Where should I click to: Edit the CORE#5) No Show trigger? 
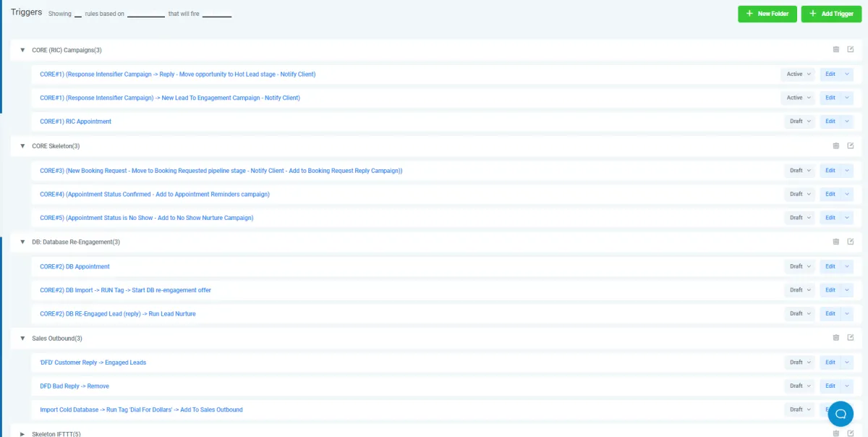[x=830, y=218]
